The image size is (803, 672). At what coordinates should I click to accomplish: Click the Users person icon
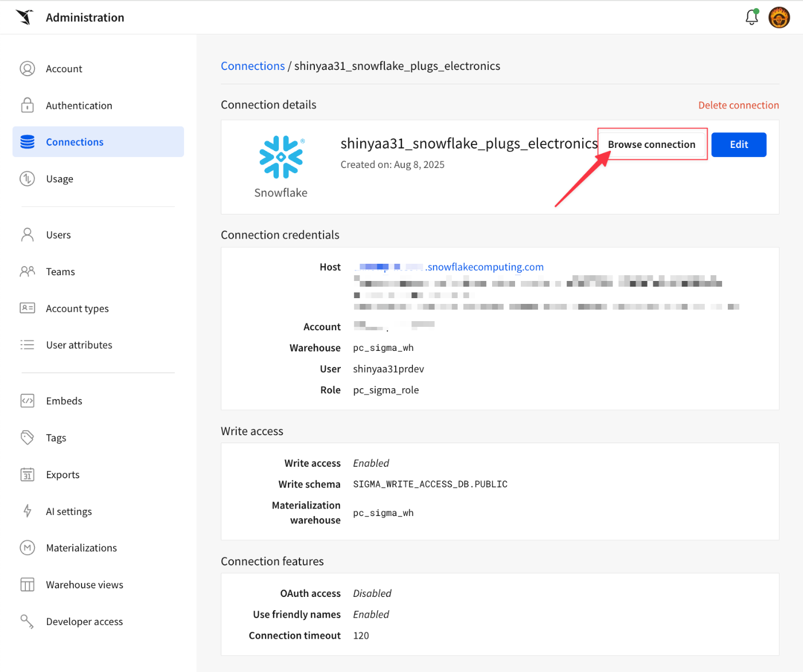(28, 235)
